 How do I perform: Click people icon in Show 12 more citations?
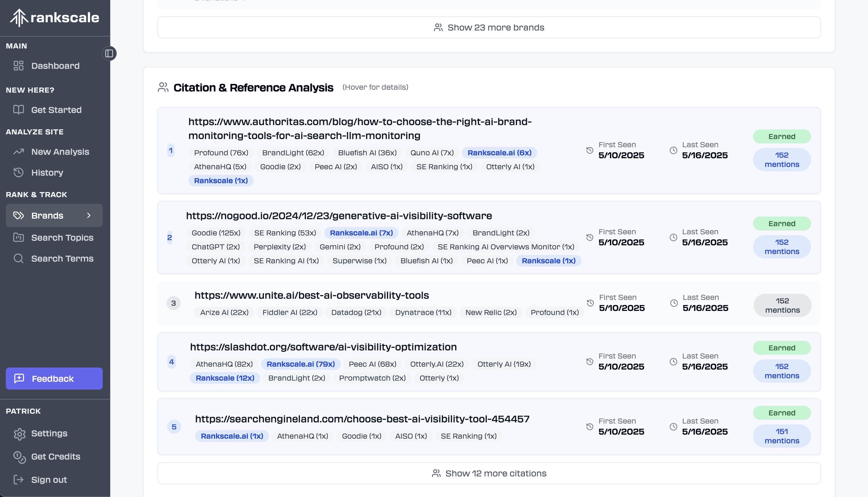[x=436, y=473]
